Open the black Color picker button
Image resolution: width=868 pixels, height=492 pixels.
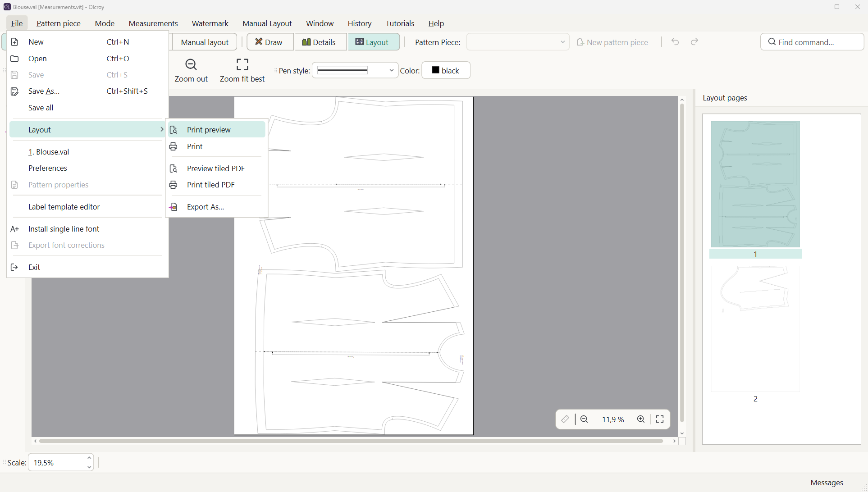coord(446,70)
